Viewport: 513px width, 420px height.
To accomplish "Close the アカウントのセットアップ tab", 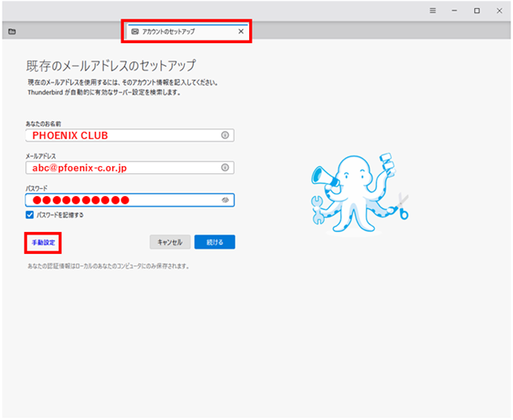I will (x=240, y=32).
